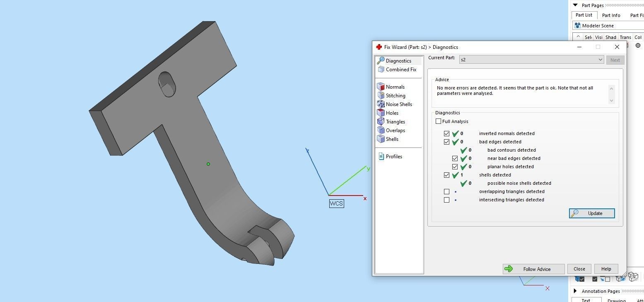644x302 pixels.
Task: Click the Close button at dialog bottom
Action: (579, 269)
